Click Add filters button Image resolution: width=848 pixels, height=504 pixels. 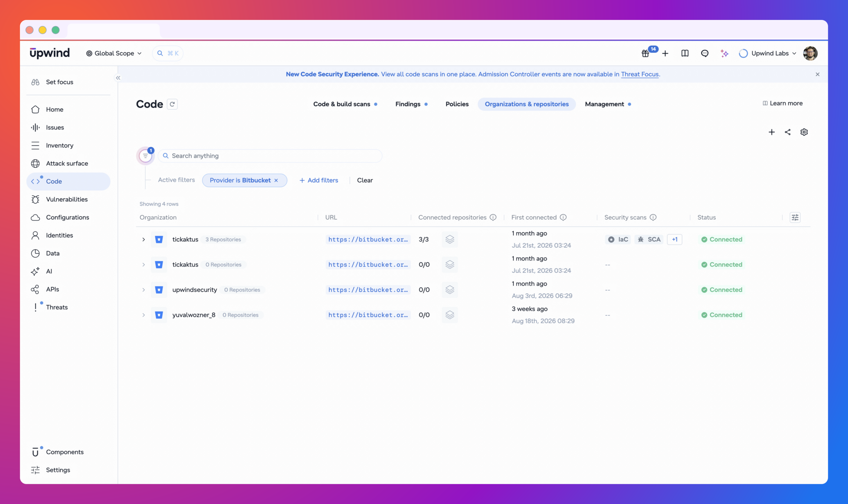(x=319, y=180)
